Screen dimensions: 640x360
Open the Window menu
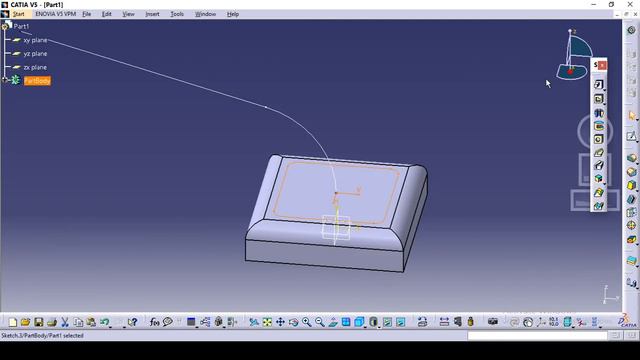(x=205, y=14)
